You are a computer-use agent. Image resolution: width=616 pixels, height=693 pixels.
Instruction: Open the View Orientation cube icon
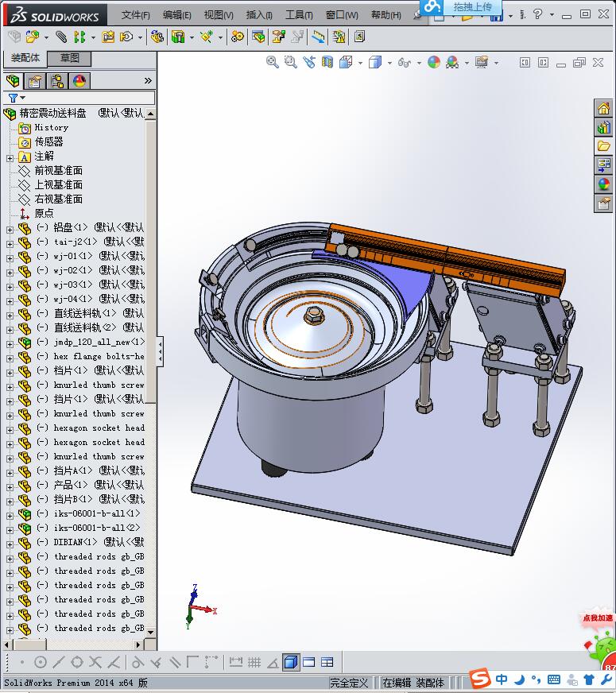(x=346, y=62)
